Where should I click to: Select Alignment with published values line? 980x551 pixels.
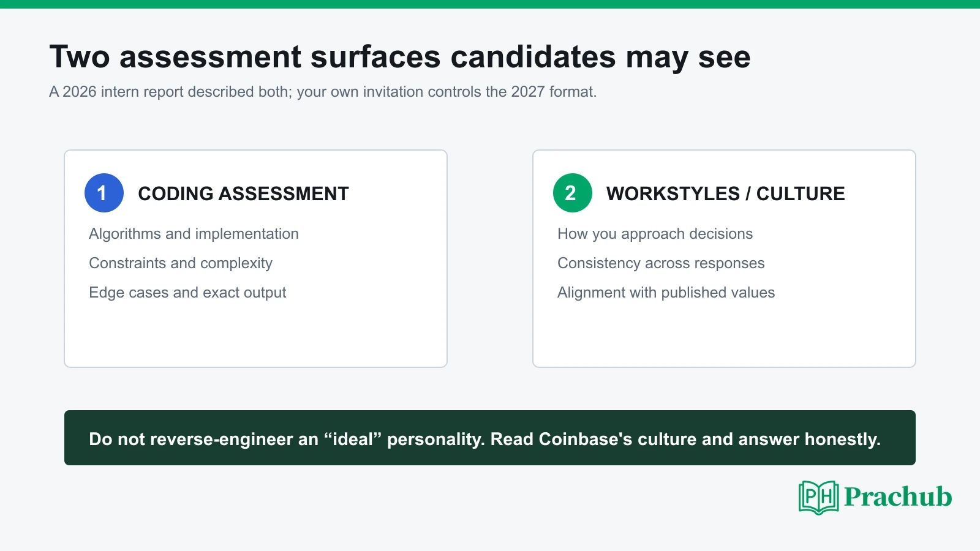666,293
